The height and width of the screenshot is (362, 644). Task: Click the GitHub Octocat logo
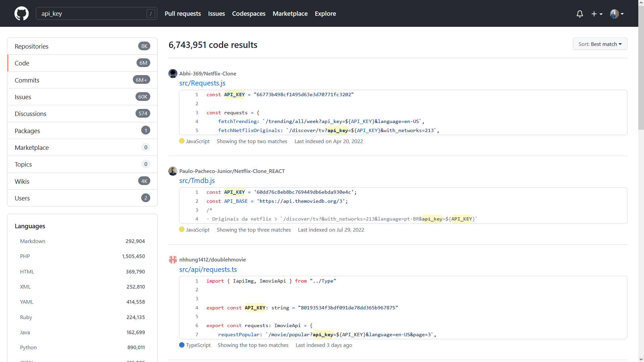(21, 13)
